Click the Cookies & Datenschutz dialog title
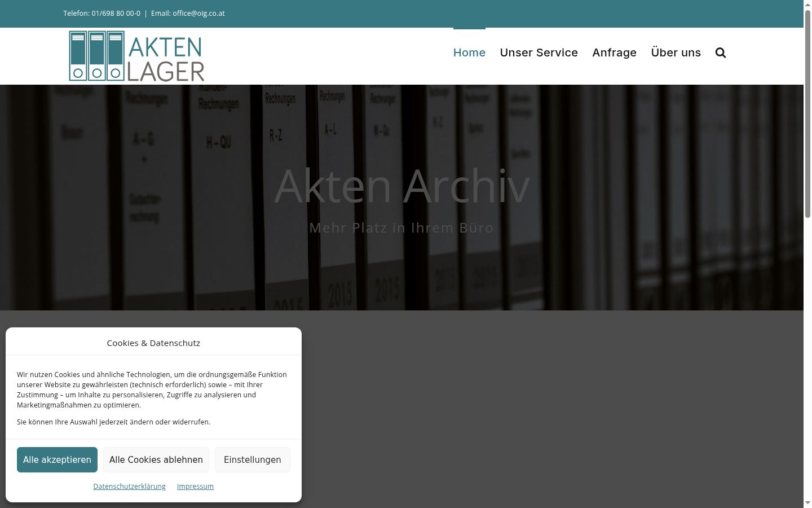 click(153, 343)
